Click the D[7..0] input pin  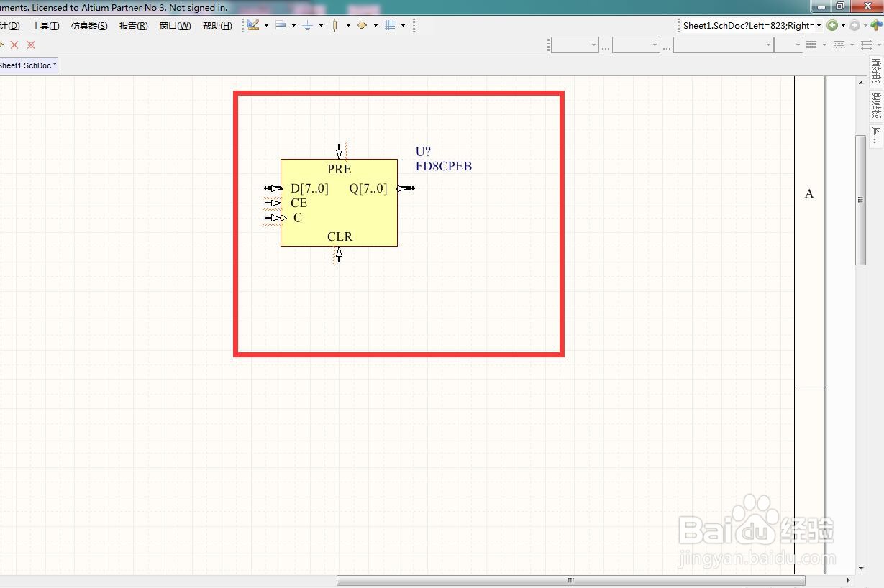point(273,188)
